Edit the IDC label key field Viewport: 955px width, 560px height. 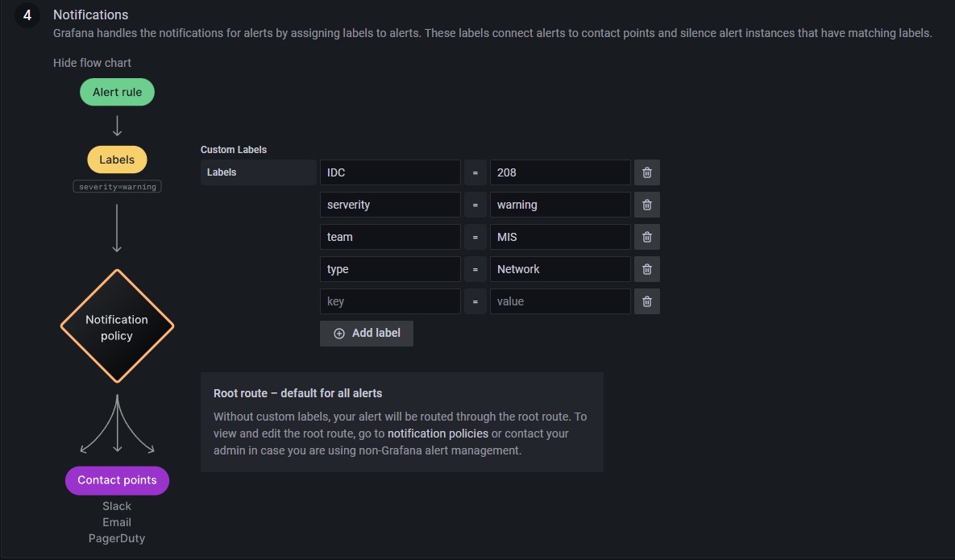click(390, 172)
